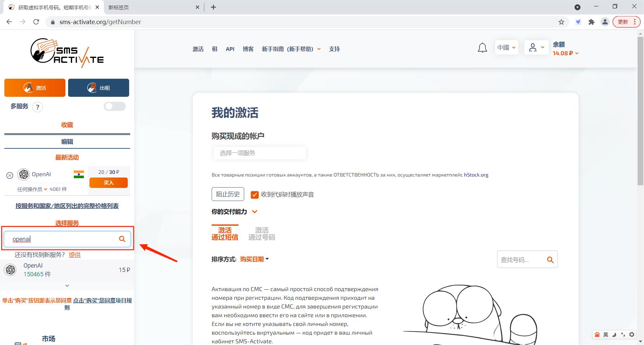Click the openai service search field

67,239
